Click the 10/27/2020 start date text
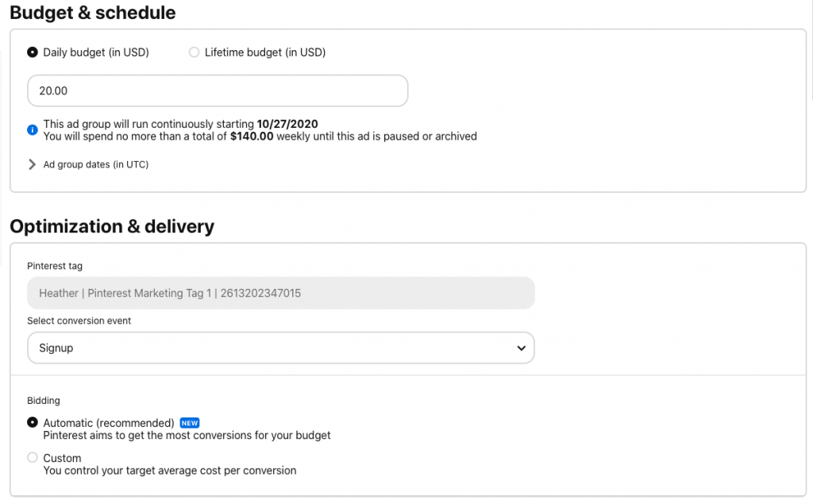Viewport: 813px width, 504px height. (x=287, y=124)
